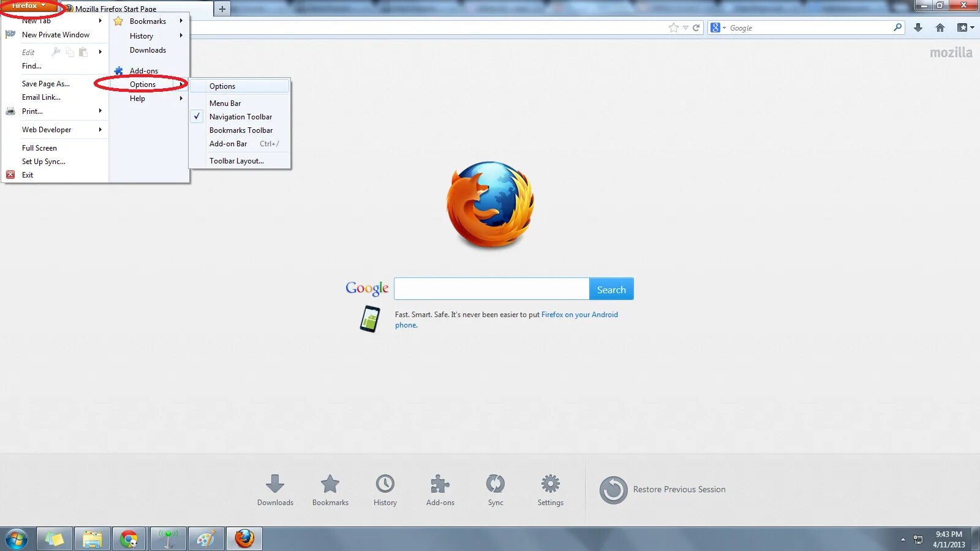
Task: Open the Sync icon on the start page
Action: tap(496, 484)
